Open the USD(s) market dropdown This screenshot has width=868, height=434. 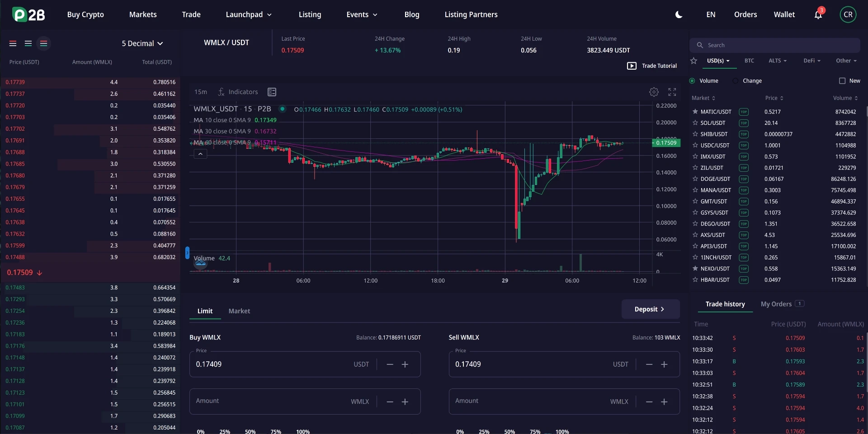[x=718, y=61]
